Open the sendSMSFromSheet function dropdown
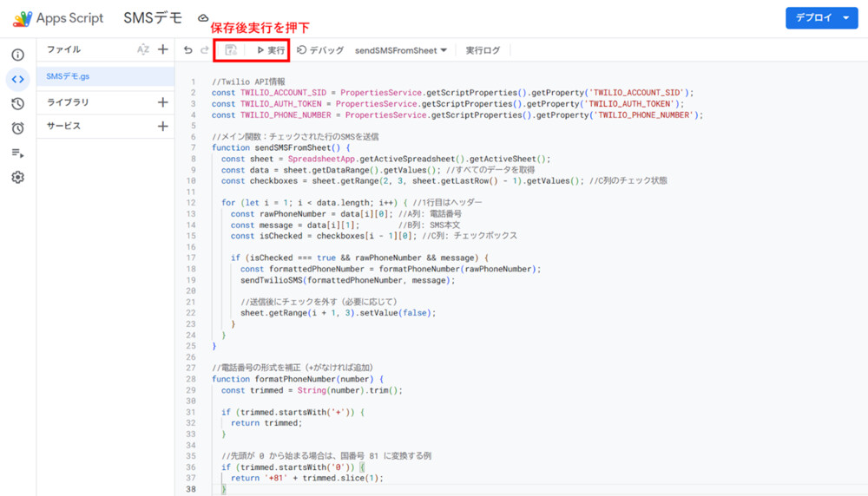This screenshot has width=868, height=496. coord(401,50)
